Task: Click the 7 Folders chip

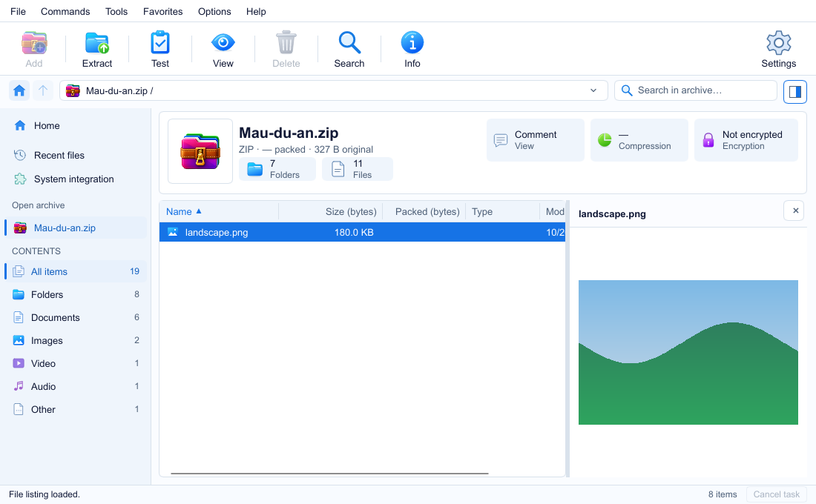Action: click(x=277, y=169)
